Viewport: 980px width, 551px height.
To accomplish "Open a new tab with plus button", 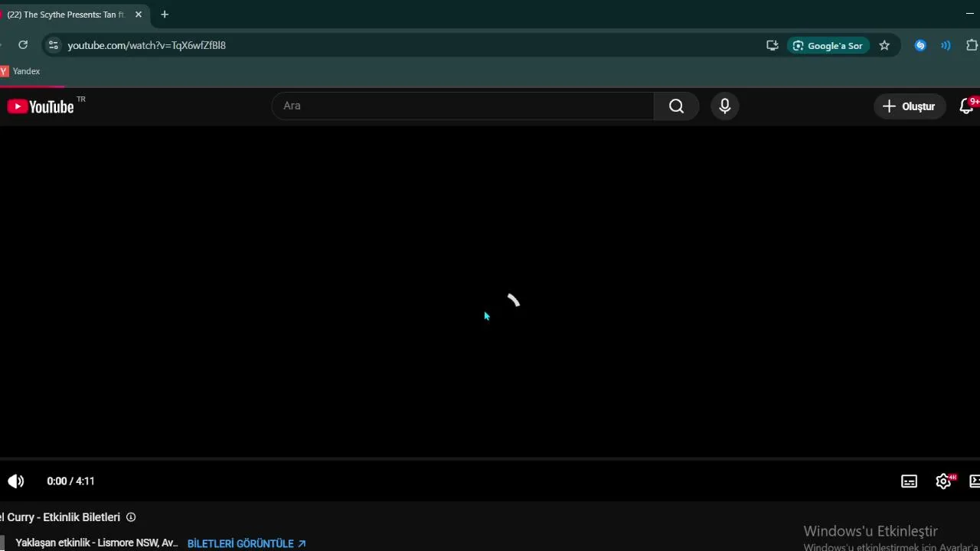I will (x=165, y=15).
